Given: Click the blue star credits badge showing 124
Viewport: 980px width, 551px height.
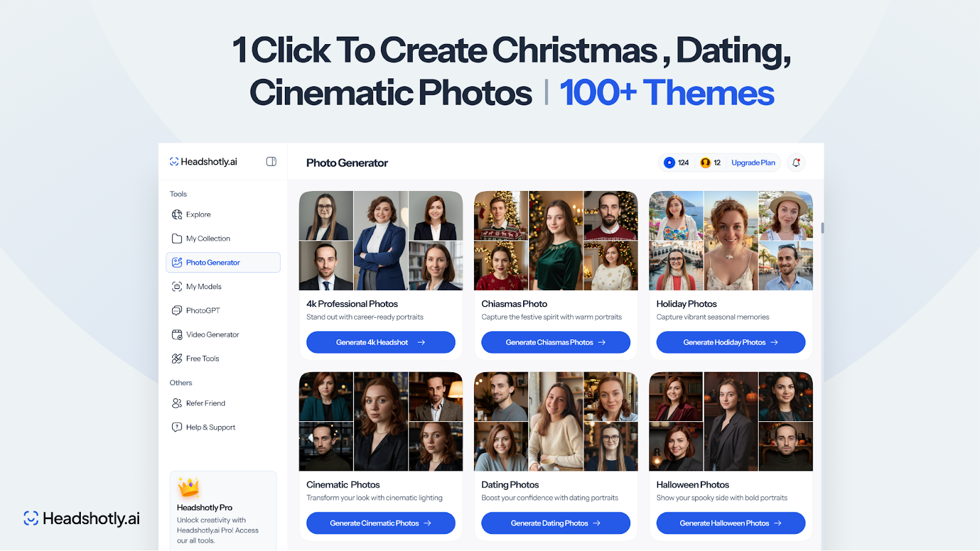Looking at the screenshot, I should coord(676,162).
